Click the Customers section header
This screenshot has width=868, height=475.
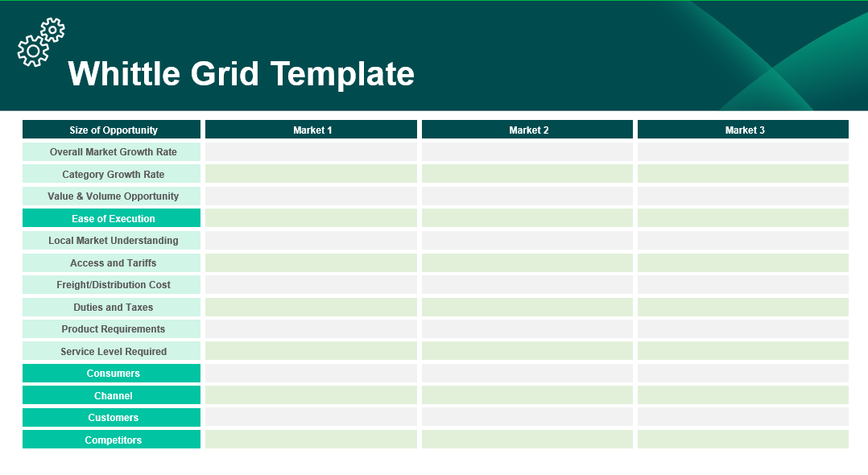[112, 417]
